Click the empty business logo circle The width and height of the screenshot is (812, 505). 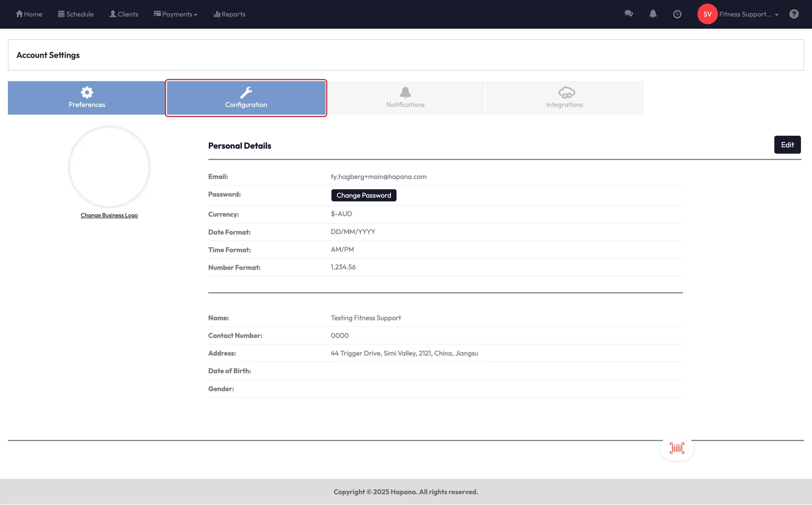click(109, 167)
